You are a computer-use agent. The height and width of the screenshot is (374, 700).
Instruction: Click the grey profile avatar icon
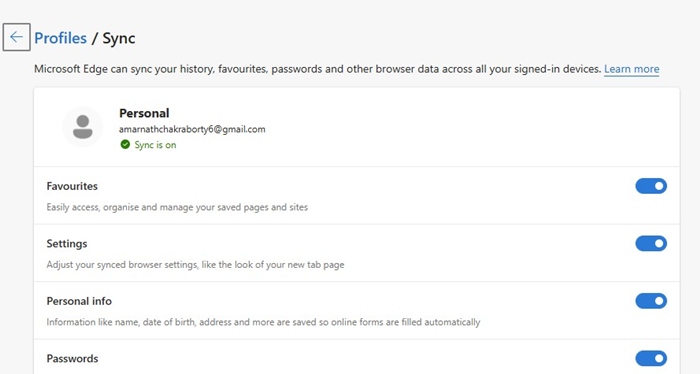[83, 127]
